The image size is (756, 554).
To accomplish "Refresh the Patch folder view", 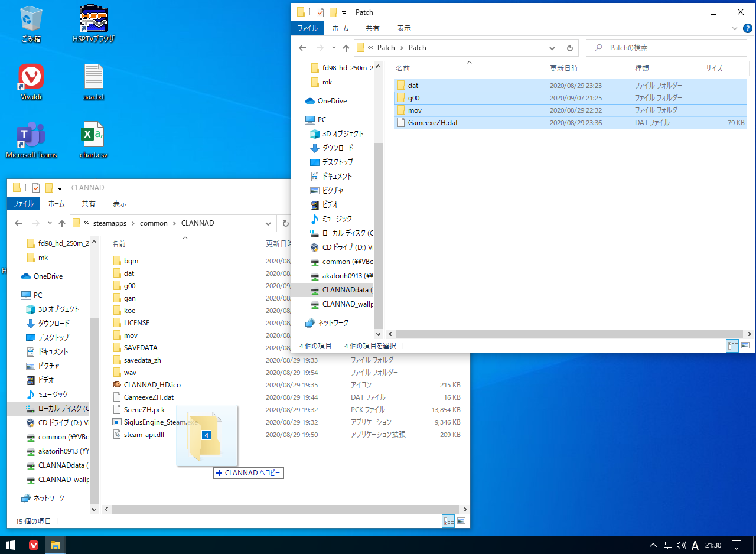I will tap(569, 48).
